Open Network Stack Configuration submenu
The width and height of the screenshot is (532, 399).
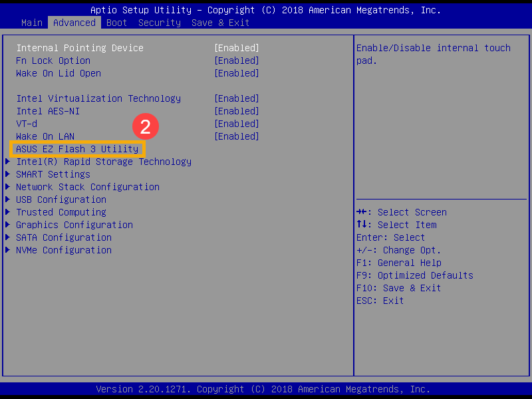click(x=88, y=187)
